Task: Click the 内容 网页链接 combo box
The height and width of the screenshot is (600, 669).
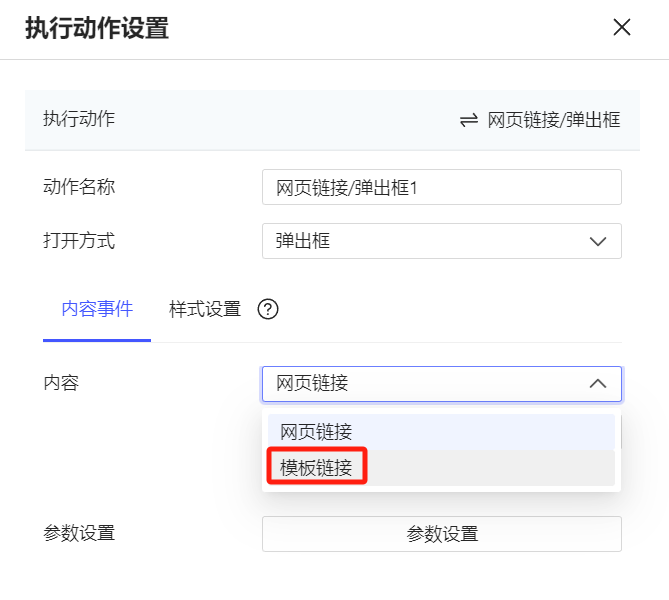Action: point(442,384)
